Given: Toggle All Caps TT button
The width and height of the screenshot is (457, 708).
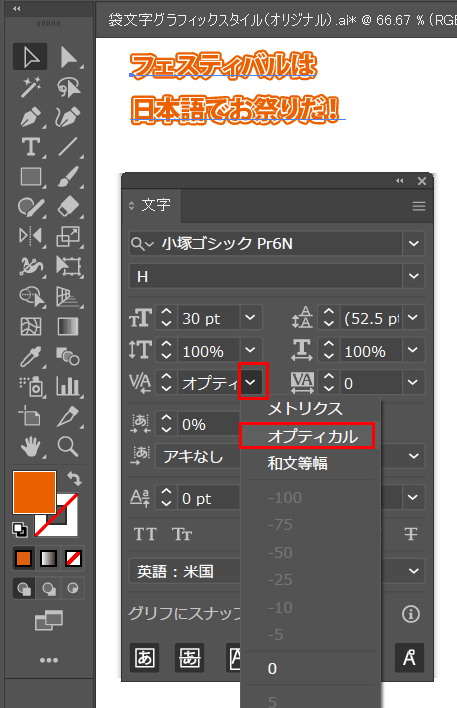Looking at the screenshot, I should pyautogui.click(x=145, y=535).
